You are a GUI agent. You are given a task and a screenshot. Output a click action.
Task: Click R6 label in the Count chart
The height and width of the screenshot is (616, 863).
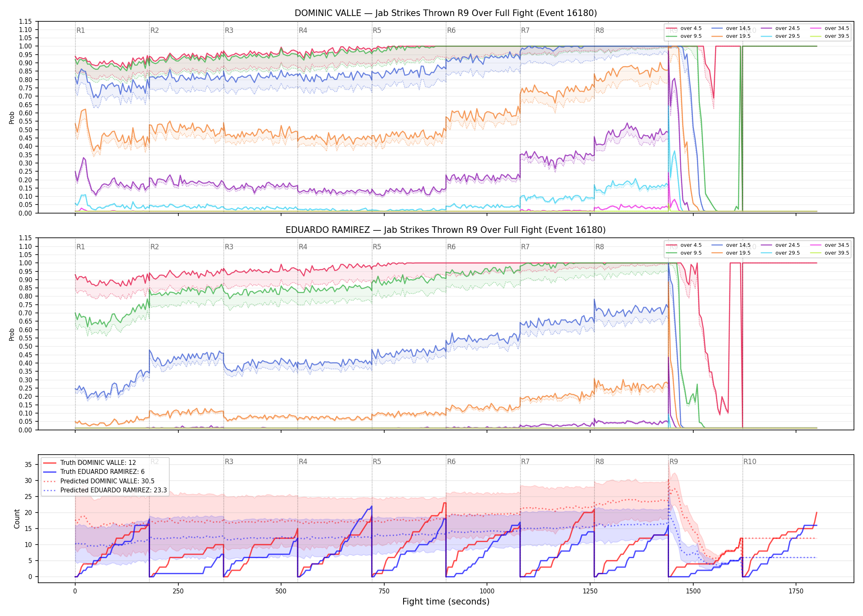pos(451,462)
